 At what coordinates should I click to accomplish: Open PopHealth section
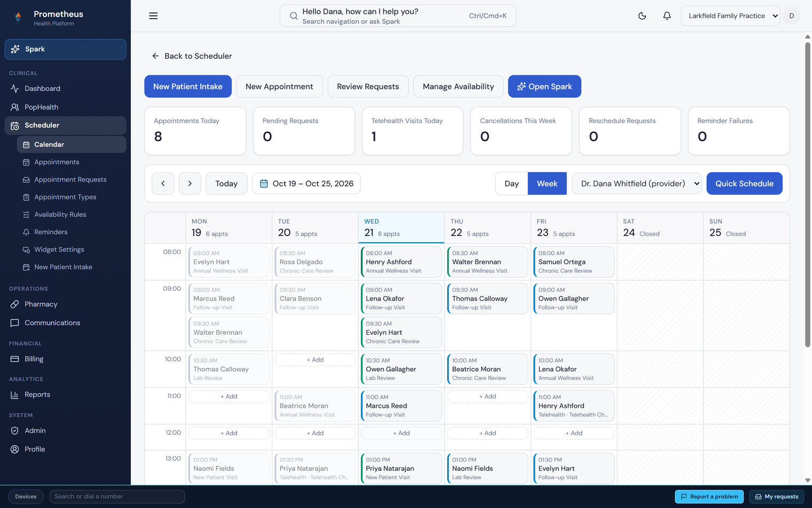coord(65,107)
